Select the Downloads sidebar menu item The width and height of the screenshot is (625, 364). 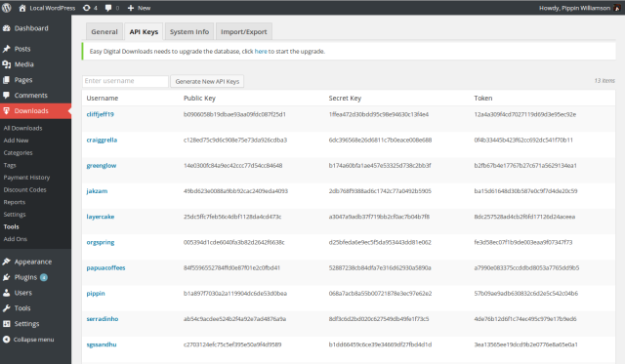(35, 110)
